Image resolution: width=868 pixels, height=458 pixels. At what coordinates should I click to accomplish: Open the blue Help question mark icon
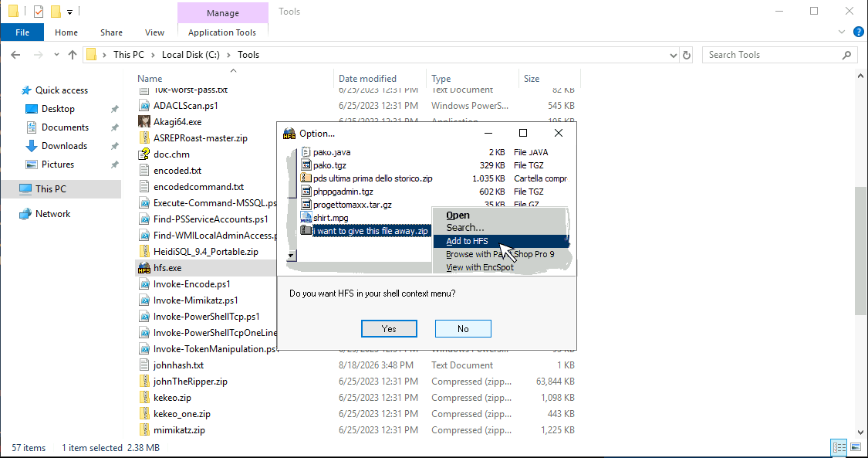click(859, 32)
